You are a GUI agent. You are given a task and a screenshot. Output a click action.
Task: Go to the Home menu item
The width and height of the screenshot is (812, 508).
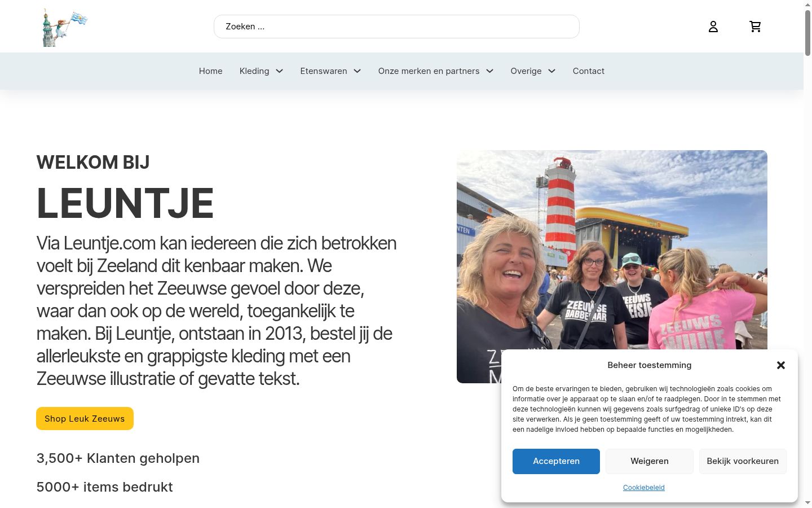click(x=210, y=71)
